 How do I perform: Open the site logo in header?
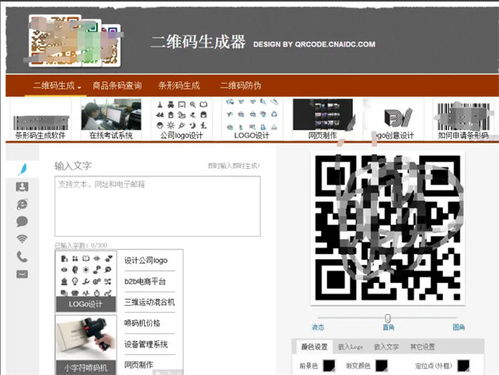[x=75, y=41]
